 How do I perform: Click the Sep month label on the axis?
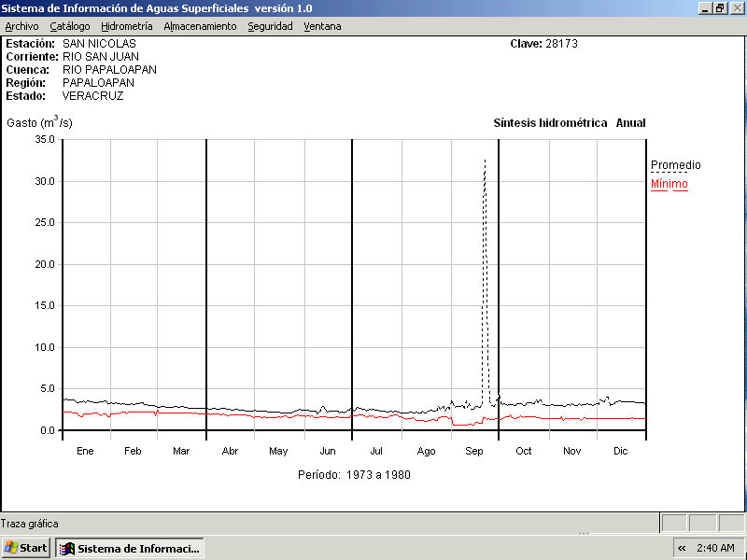[474, 451]
